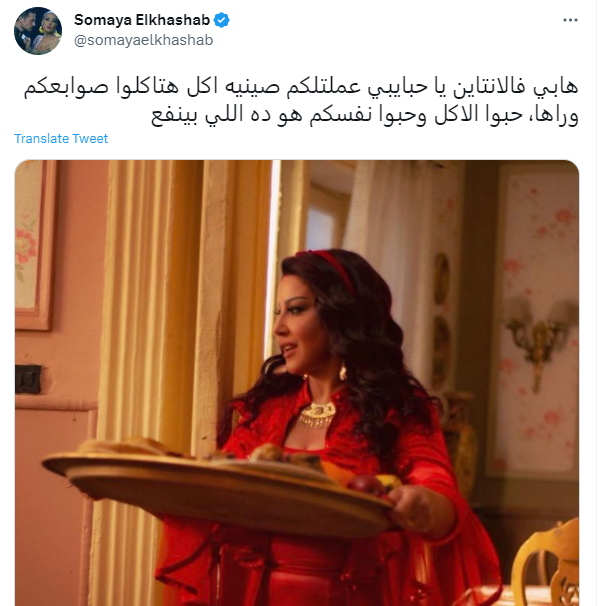This screenshot has width=598, height=606.
Task: Click the framed floral picture on wall
Action: (x=34, y=244)
